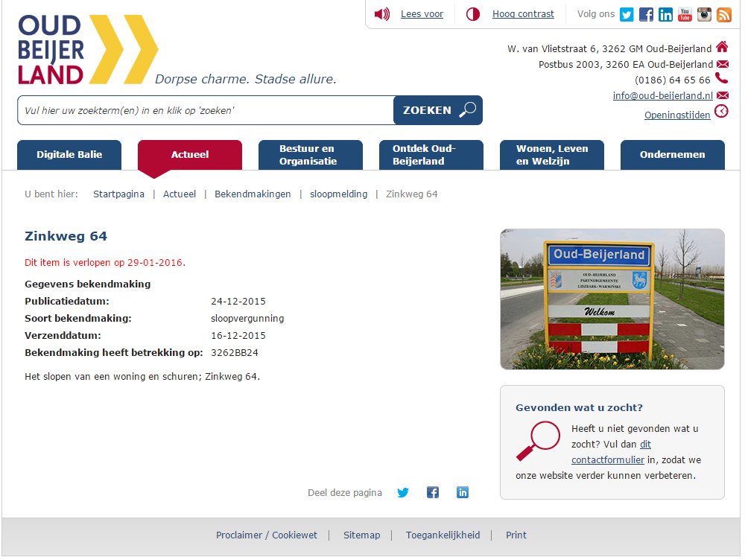Click the Twitter icon in header

(x=627, y=14)
